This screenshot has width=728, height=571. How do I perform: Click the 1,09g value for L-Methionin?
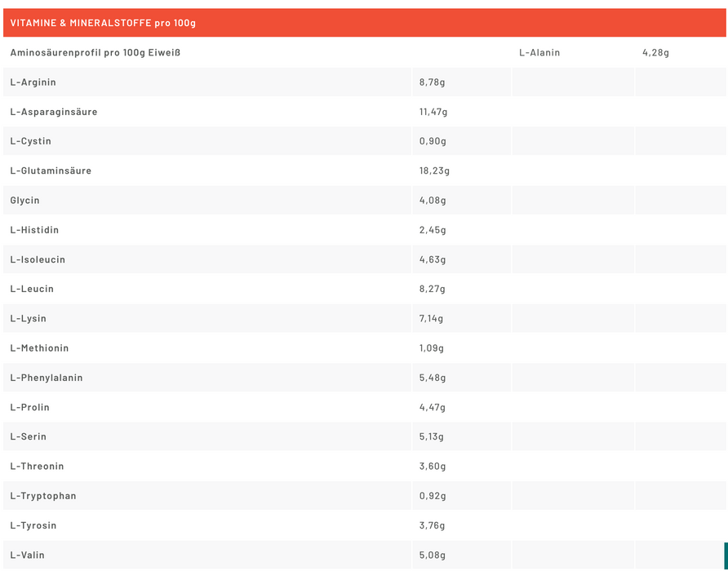click(432, 348)
